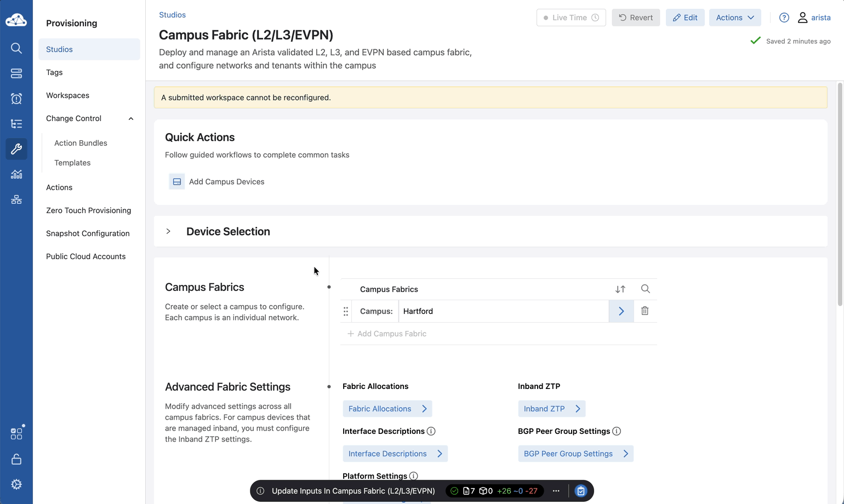Click the lock icon in left rail
Viewport: 844px width, 504px height.
point(16,459)
